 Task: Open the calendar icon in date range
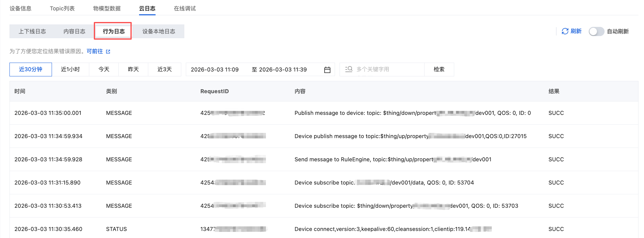pyautogui.click(x=327, y=70)
